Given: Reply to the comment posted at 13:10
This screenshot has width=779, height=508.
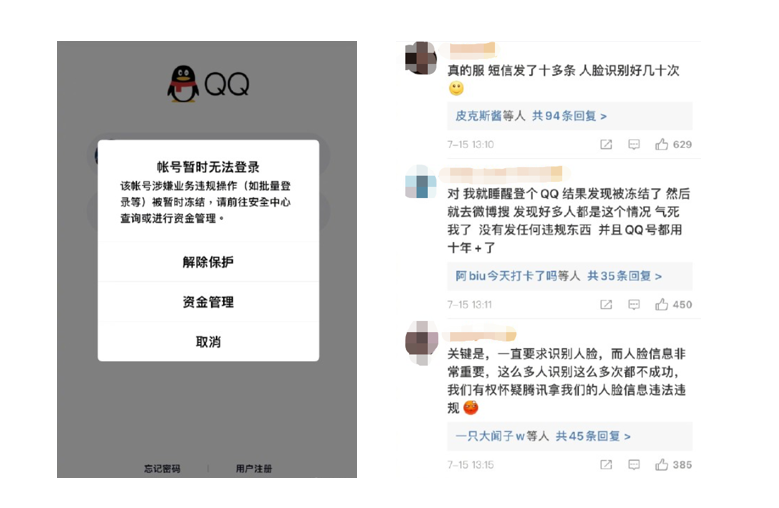Looking at the screenshot, I should pyautogui.click(x=634, y=145).
